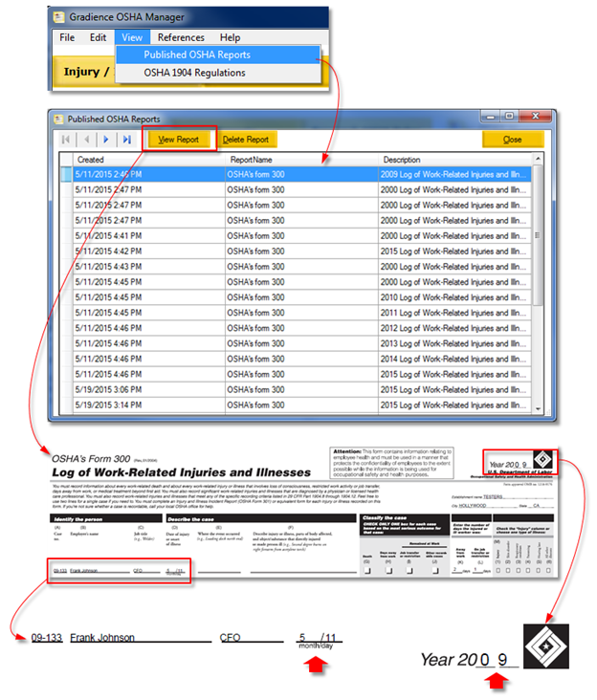The width and height of the screenshot is (597, 700).
Task: Sort by the Created column header
Action: tap(149, 160)
